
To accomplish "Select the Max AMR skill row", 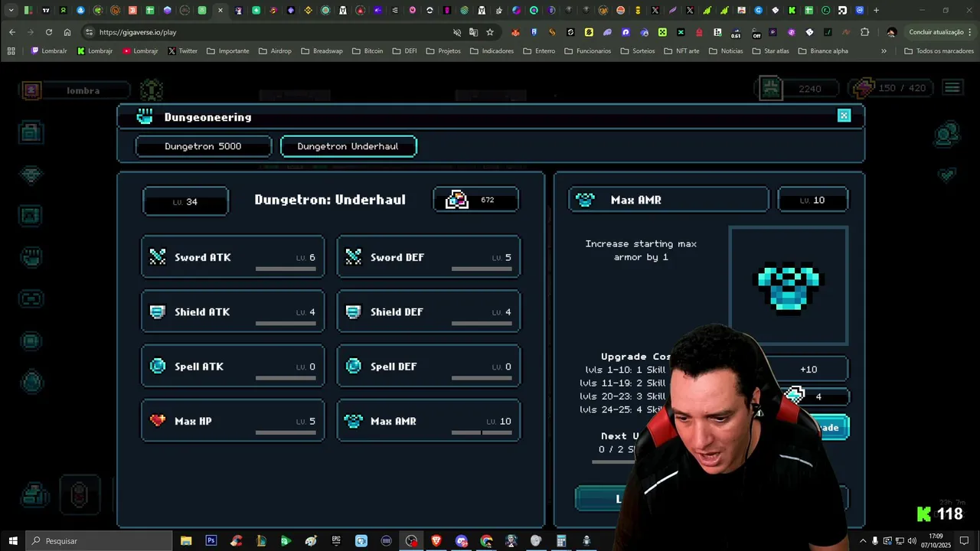I will [429, 421].
